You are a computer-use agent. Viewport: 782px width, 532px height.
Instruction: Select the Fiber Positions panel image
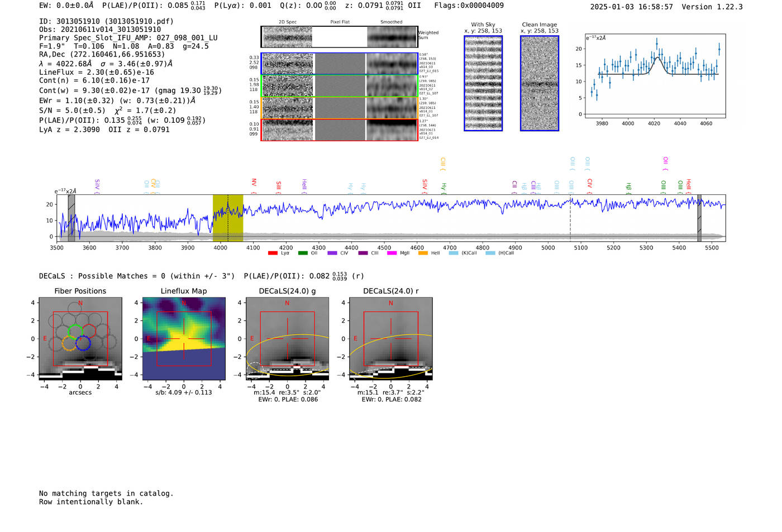point(80,339)
